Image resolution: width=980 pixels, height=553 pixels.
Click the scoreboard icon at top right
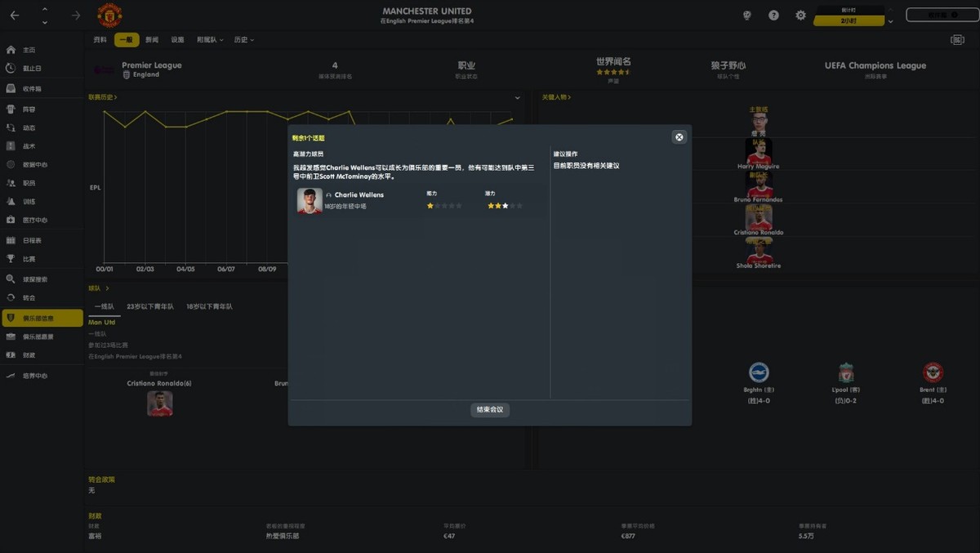(957, 39)
